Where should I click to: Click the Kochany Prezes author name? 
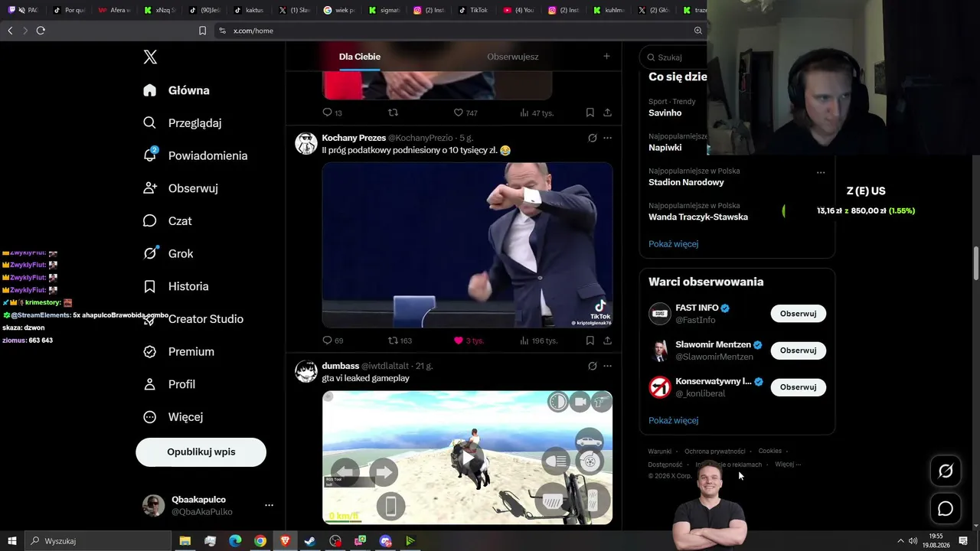click(x=354, y=138)
